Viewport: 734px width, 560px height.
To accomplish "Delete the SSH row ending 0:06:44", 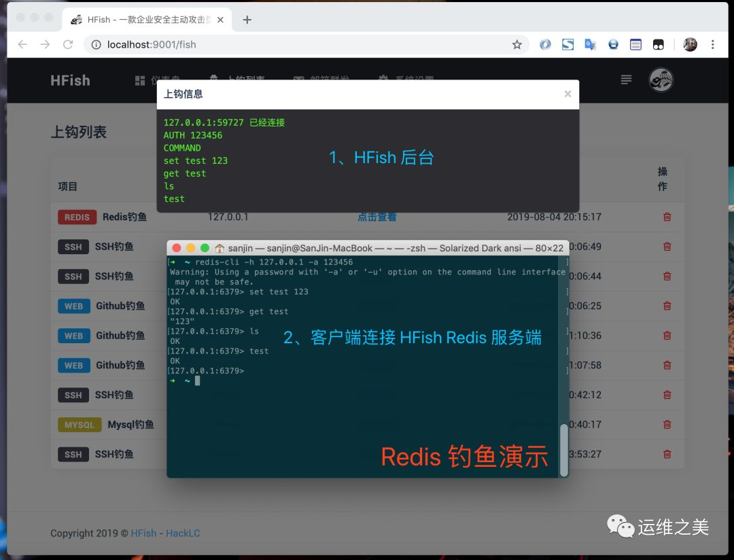I will pyautogui.click(x=667, y=276).
